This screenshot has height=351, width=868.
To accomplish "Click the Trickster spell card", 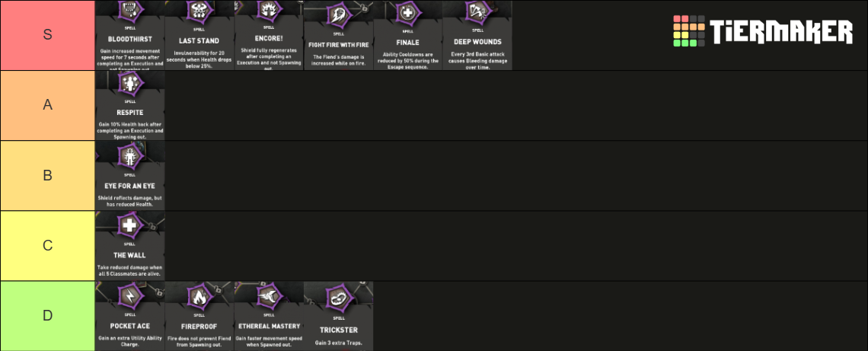I will coord(338,316).
